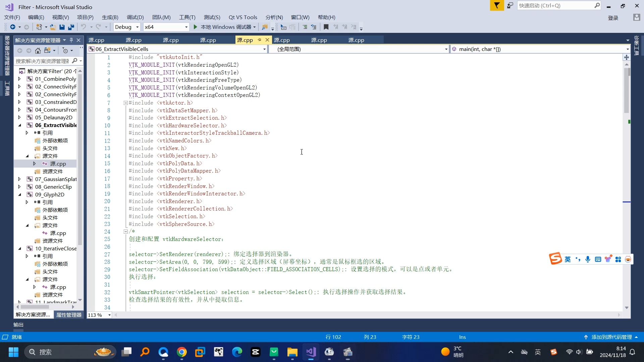Click the Solution Explorer horizontal scrollbar

(x=35, y=307)
